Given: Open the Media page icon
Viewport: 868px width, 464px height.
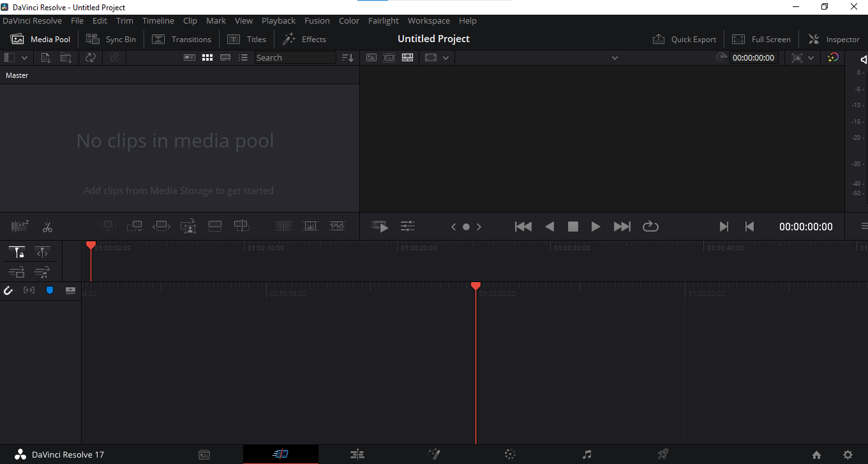Looking at the screenshot, I should pos(204,454).
